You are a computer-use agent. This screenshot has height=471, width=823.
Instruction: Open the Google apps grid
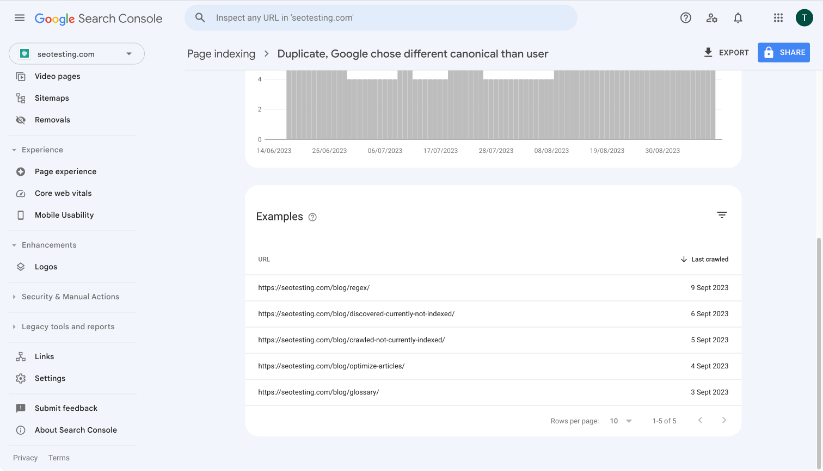pyautogui.click(x=778, y=18)
